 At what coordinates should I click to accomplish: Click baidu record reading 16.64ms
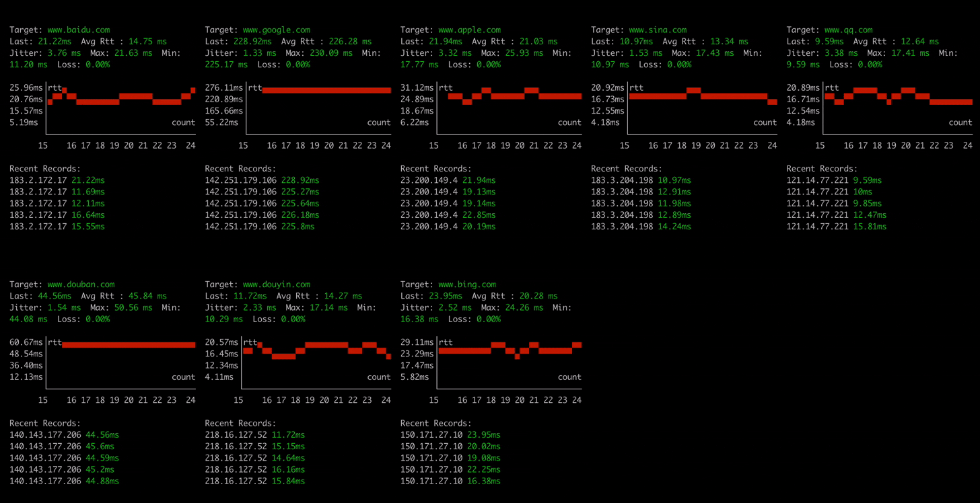point(88,215)
